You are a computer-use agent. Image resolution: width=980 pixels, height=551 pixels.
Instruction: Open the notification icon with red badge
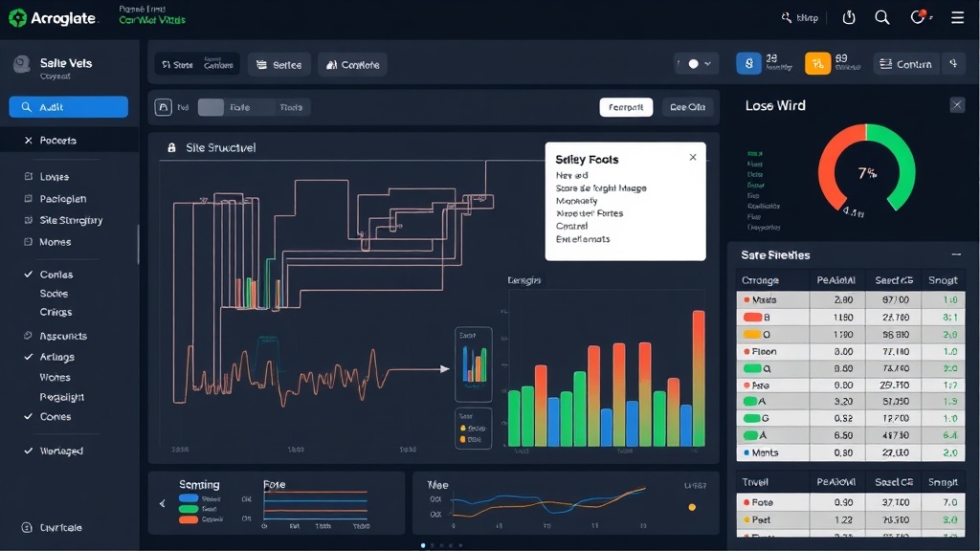click(x=918, y=17)
